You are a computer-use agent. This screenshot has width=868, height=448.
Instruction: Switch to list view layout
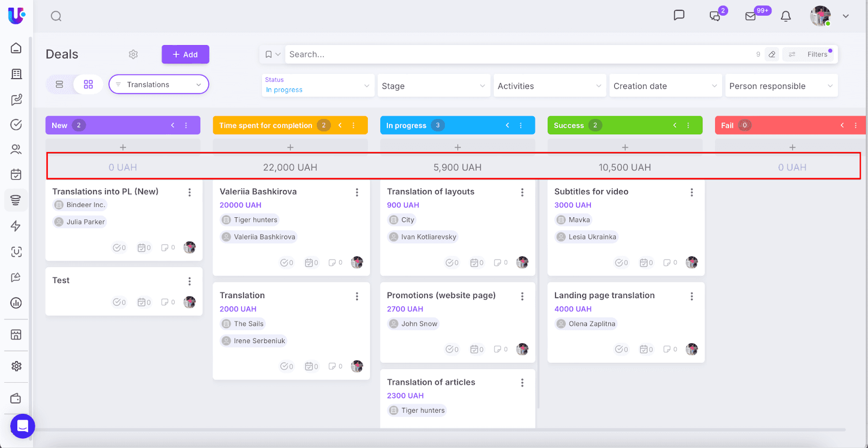coord(60,85)
